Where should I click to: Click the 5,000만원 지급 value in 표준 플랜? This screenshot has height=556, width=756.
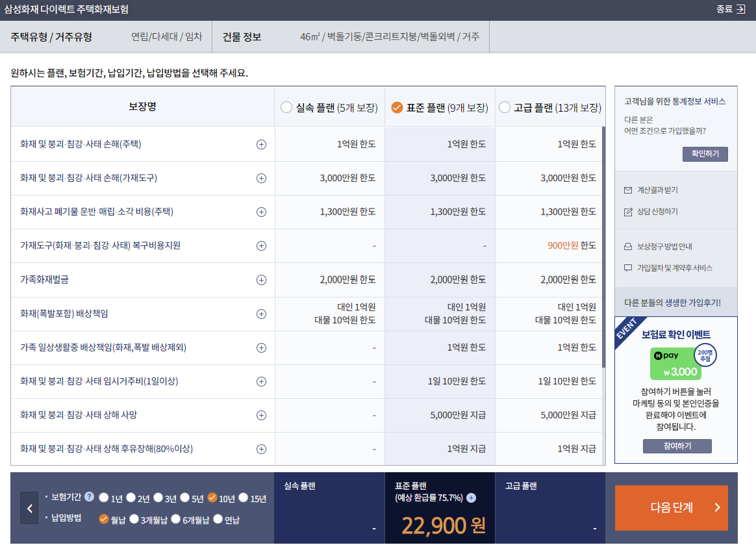457,415
